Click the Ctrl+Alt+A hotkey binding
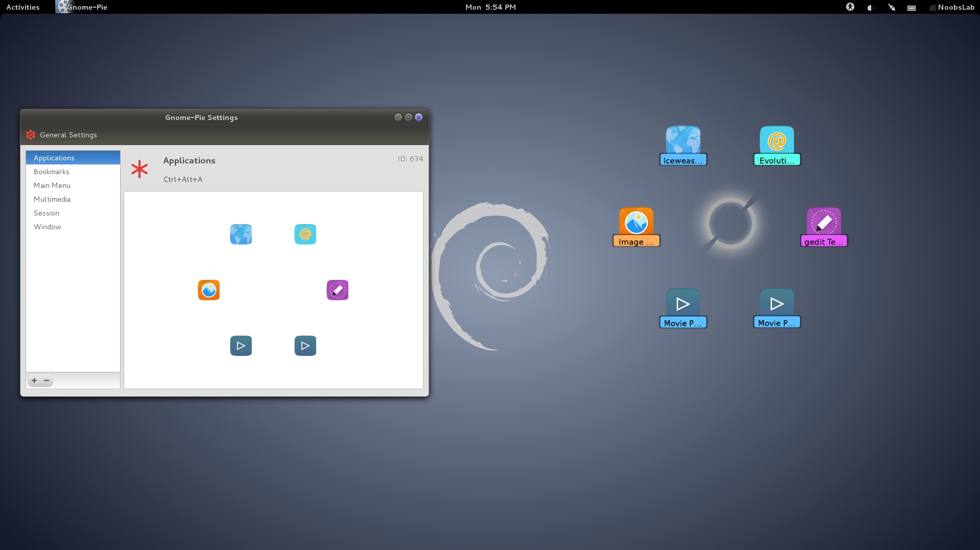Viewport: 980px width, 550px height. pyautogui.click(x=182, y=179)
